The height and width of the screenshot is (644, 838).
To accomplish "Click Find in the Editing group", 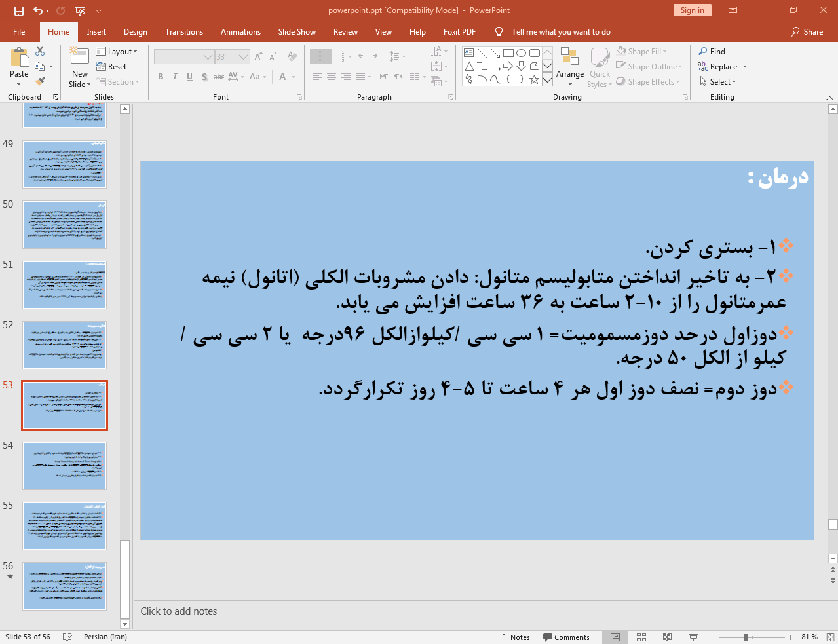I will click(712, 52).
